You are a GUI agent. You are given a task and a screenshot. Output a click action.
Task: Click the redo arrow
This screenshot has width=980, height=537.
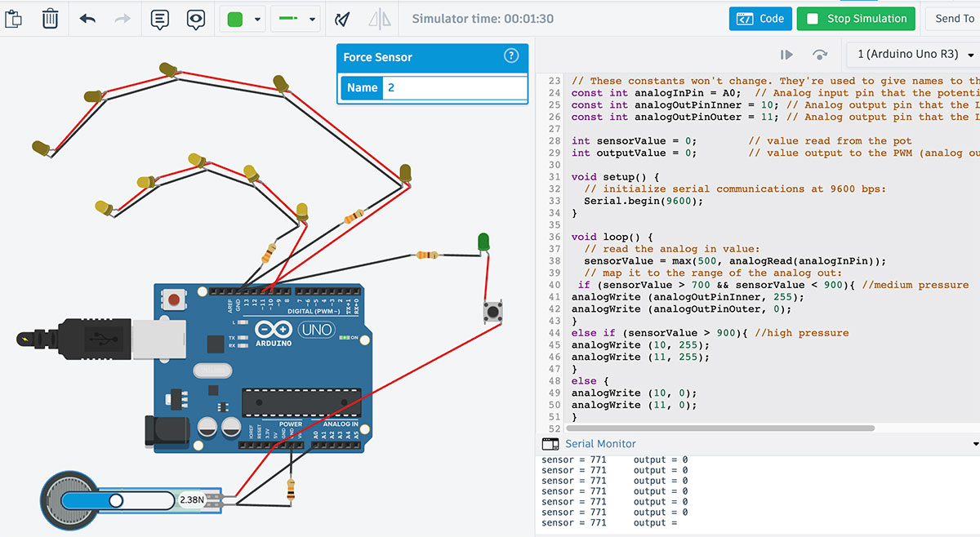pos(122,19)
